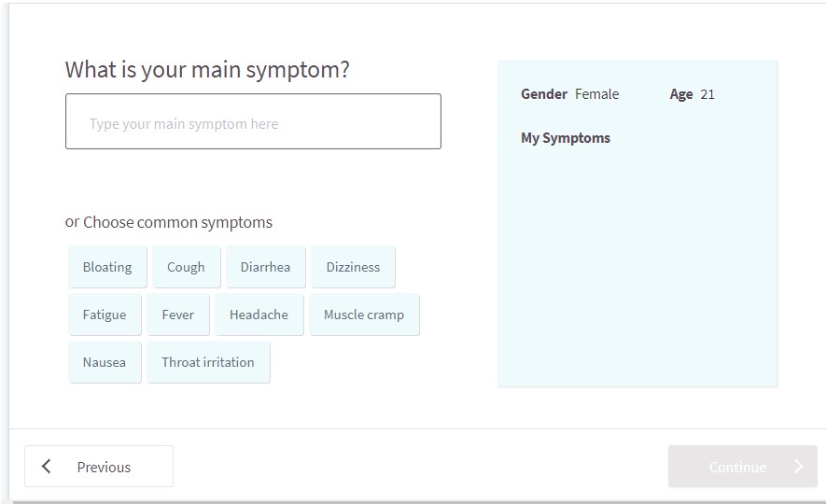826x504 pixels.
Task: Click the right chevron on Continue
Action: click(799, 466)
